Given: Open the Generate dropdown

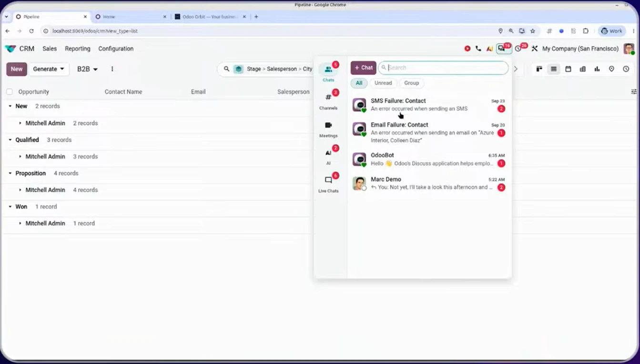Looking at the screenshot, I should [49, 69].
